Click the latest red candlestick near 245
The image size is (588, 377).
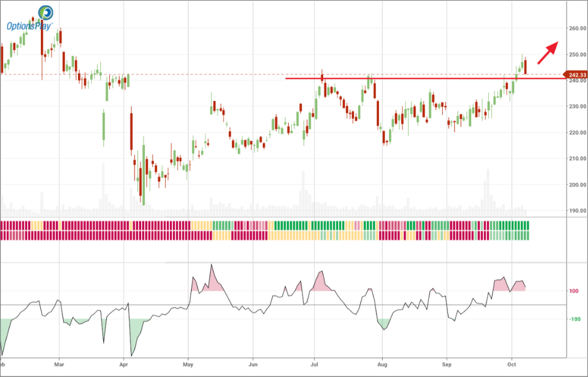pos(526,66)
